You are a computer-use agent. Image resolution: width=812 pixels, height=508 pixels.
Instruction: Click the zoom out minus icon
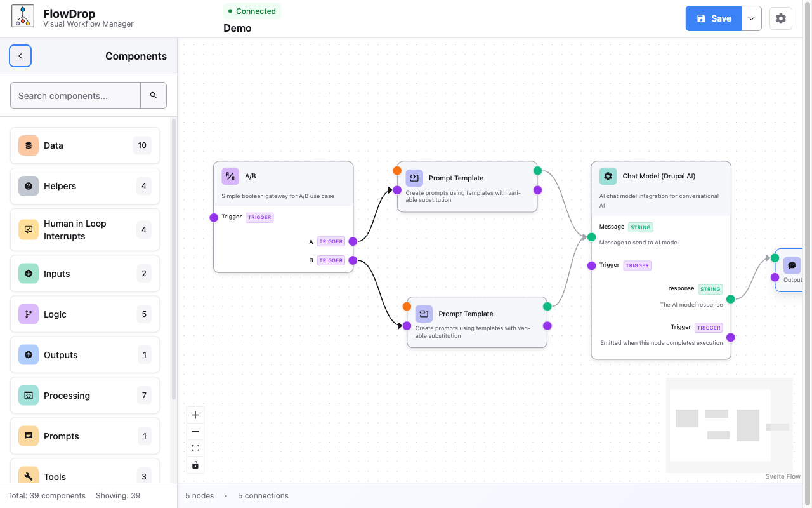(195, 432)
